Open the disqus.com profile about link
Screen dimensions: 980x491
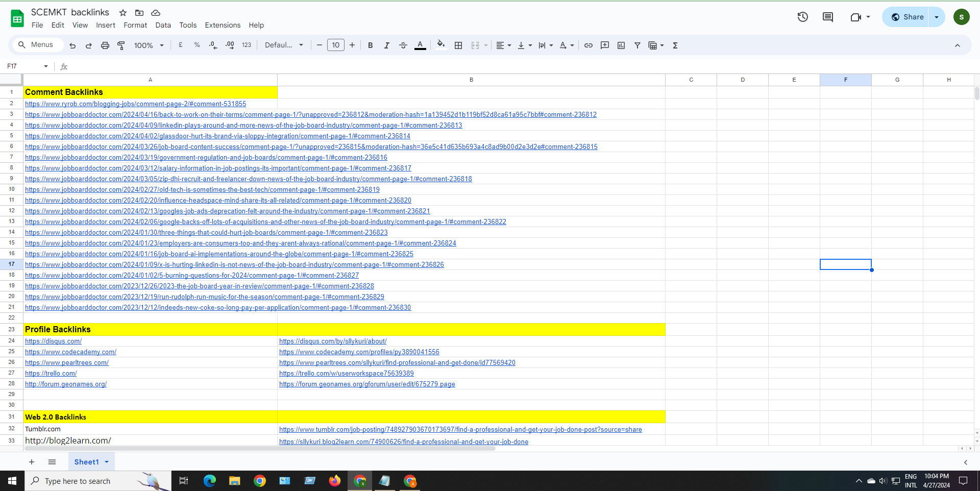point(333,341)
